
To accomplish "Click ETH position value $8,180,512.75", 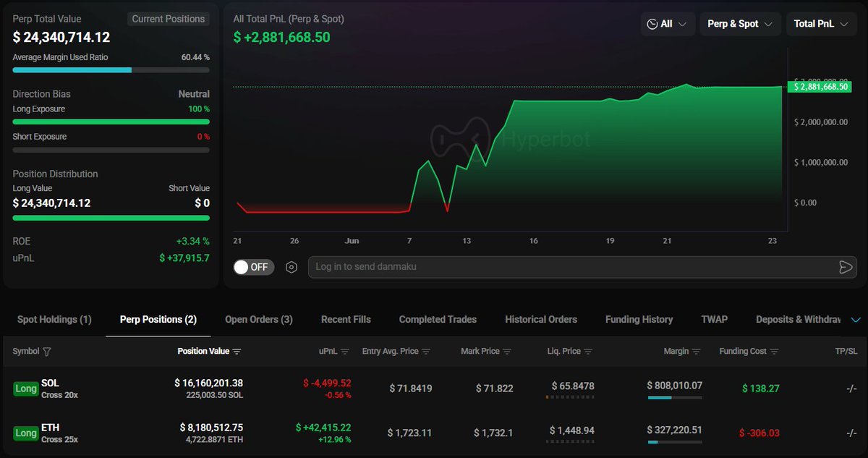I will [x=211, y=428].
